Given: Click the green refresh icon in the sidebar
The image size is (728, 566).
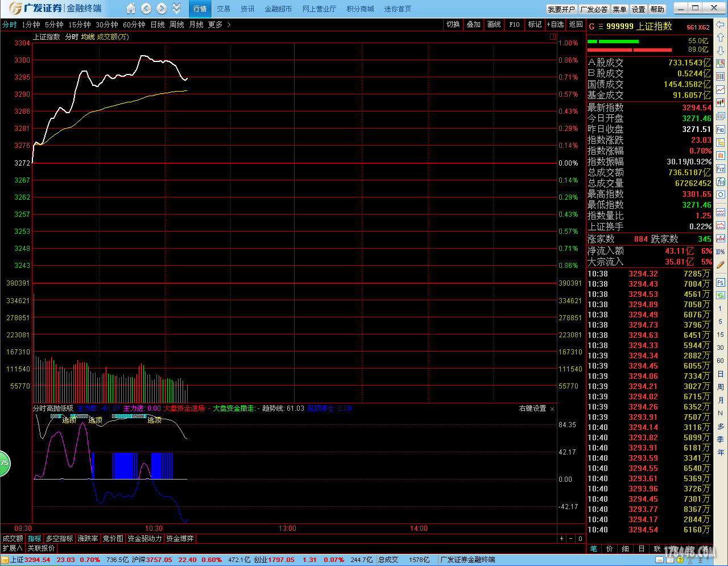Looking at the screenshot, I should (x=721, y=295).
